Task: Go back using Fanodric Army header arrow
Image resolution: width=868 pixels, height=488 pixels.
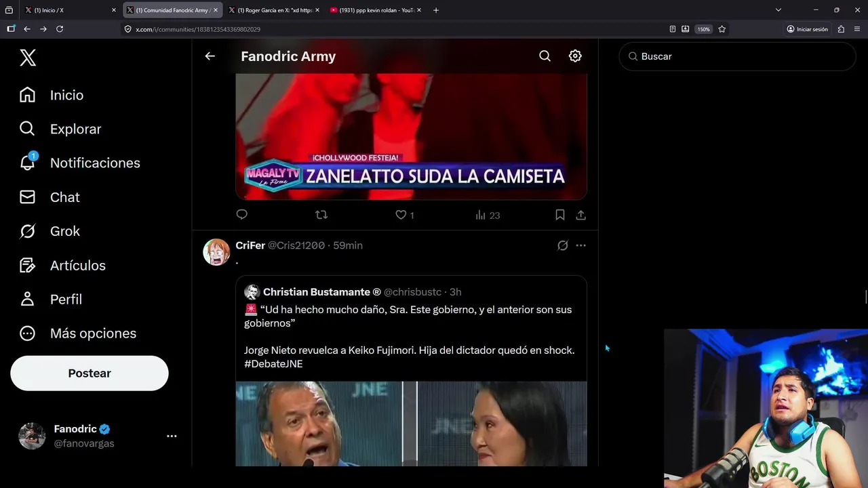Action: 210,56
